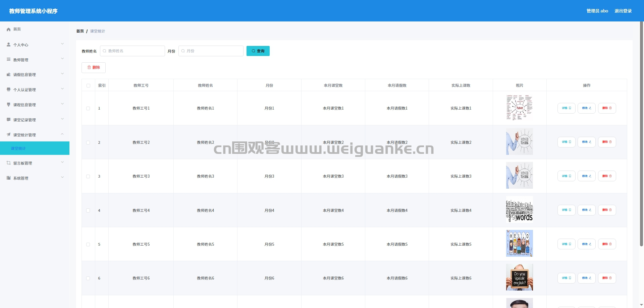Click the 首页 breadcrumb link
The width and height of the screenshot is (644, 308).
(80, 31)
